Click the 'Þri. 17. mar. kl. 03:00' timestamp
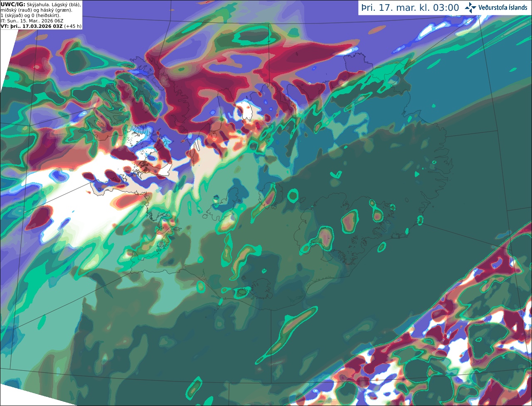532x406 pixels. [410, 8]
